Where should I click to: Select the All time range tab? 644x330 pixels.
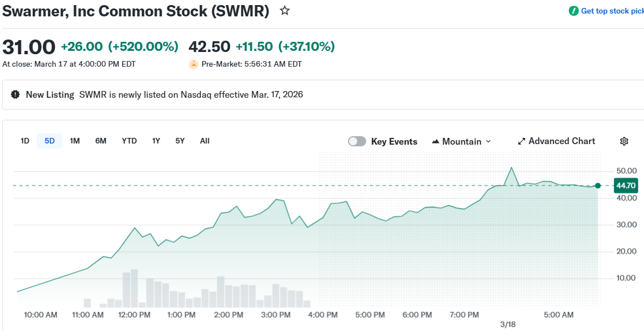point(204,141)
